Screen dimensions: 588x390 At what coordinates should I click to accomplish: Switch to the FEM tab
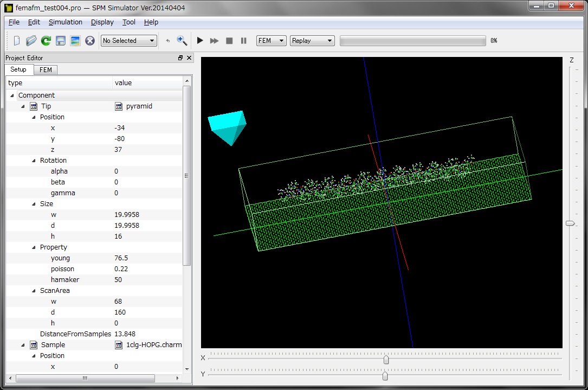coord(46,70)
